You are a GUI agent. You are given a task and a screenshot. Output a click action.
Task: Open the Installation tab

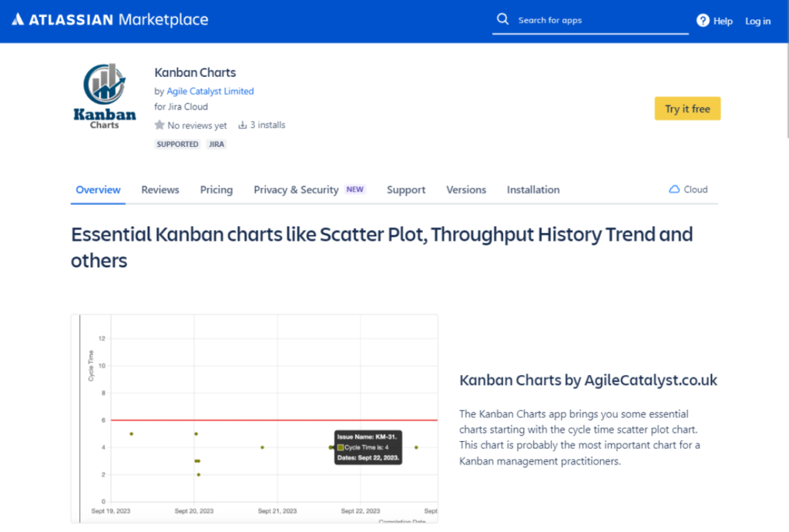click(533, 189)
